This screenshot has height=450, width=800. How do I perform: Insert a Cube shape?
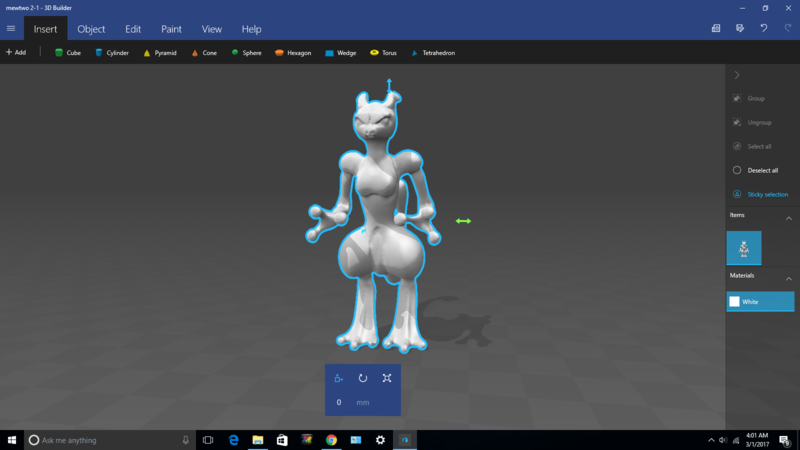coord(68,53)
